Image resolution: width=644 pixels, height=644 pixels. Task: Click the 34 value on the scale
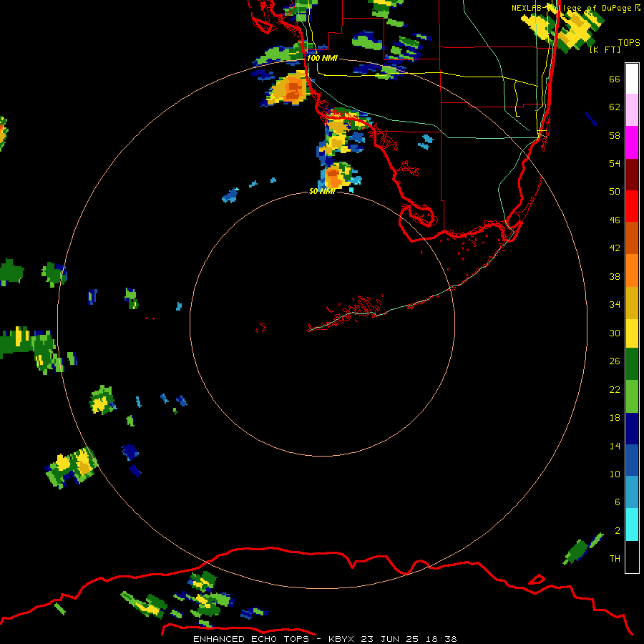click(x=615, y=305)
